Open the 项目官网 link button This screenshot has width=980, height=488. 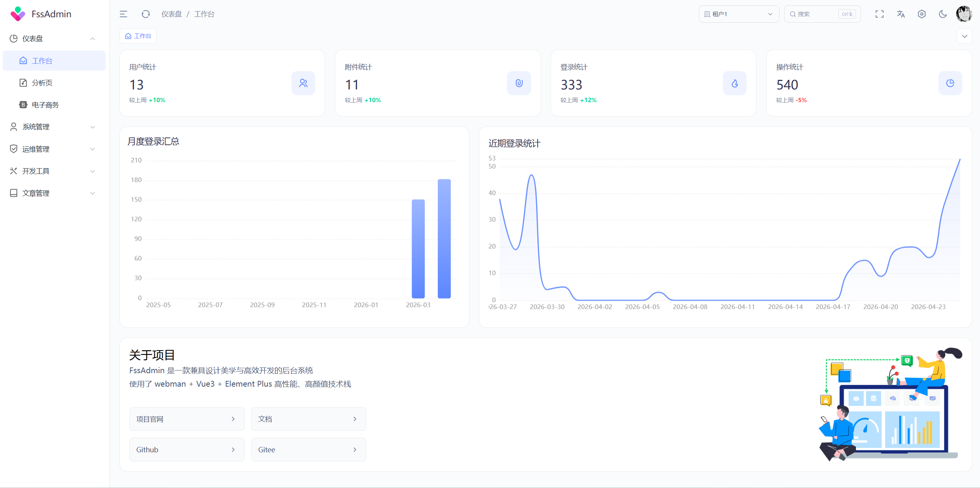[187, 419]
